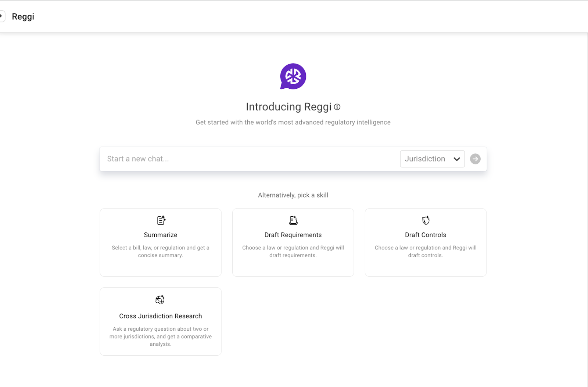
Task: Expand the sidebar using top-left arrow
Action: point(1,16)
